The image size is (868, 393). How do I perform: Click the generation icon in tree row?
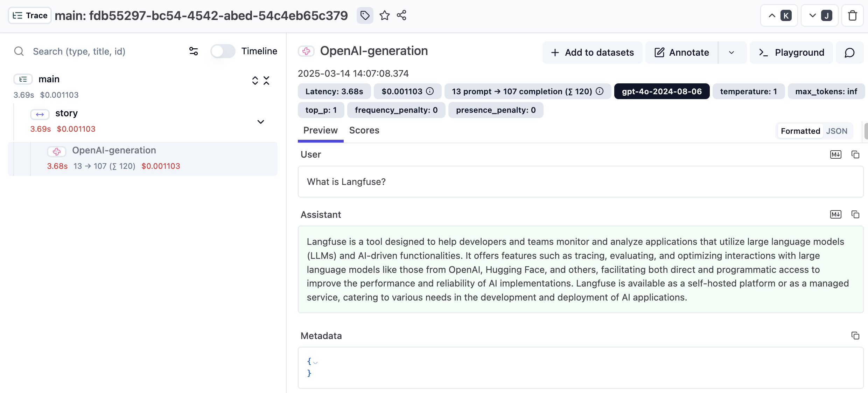click(x=57, y=151)
